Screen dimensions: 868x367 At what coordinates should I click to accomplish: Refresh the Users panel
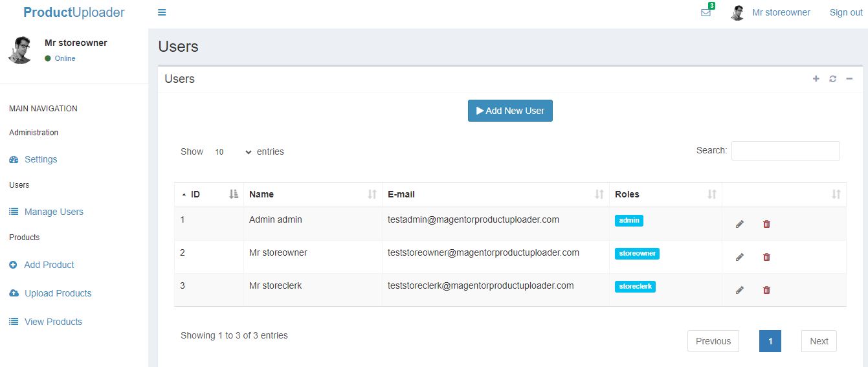[x=832, y=79]
